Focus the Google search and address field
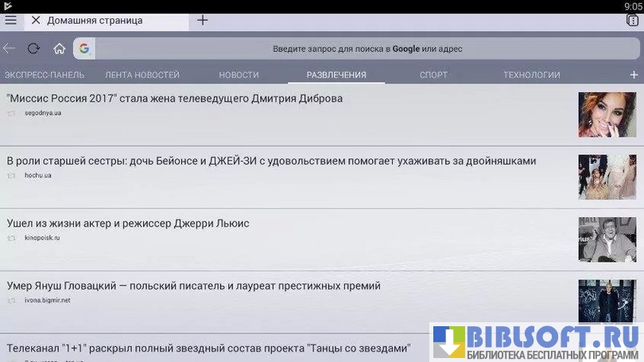Image resolution: width=644 pixels, height=362 pixels. (x=366, y=49)
